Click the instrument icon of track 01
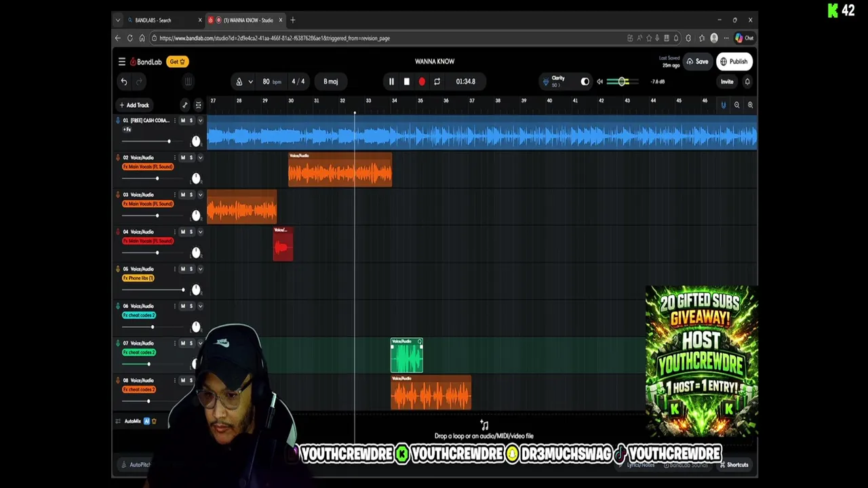This screenshot has width=868, height=488. pos(118,121)
